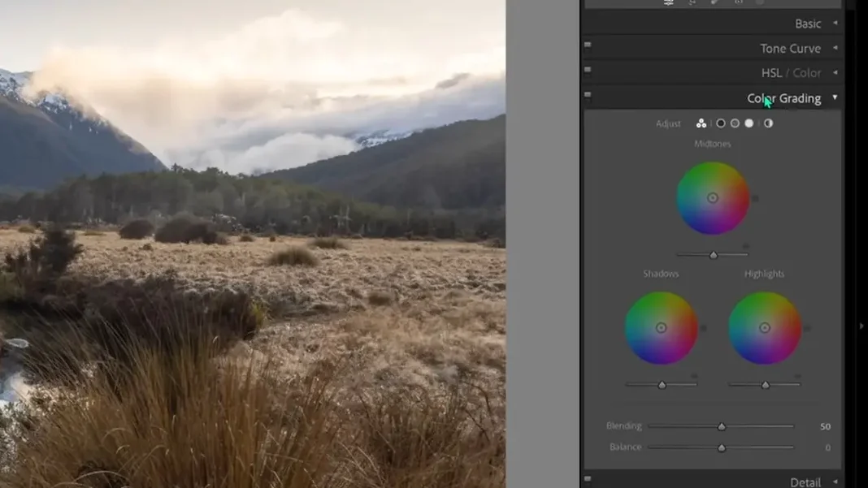Image resolution: width=868 pixels, height=488 pixels.
Task: Expand the HSL / Color panel triangle
Action: (x=835, y=72)
